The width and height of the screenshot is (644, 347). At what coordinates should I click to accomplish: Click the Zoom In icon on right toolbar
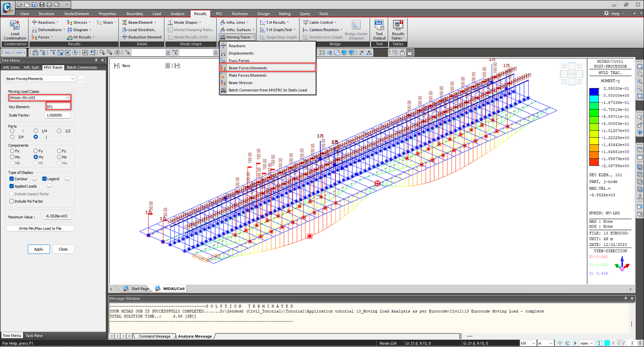(640, 81)
